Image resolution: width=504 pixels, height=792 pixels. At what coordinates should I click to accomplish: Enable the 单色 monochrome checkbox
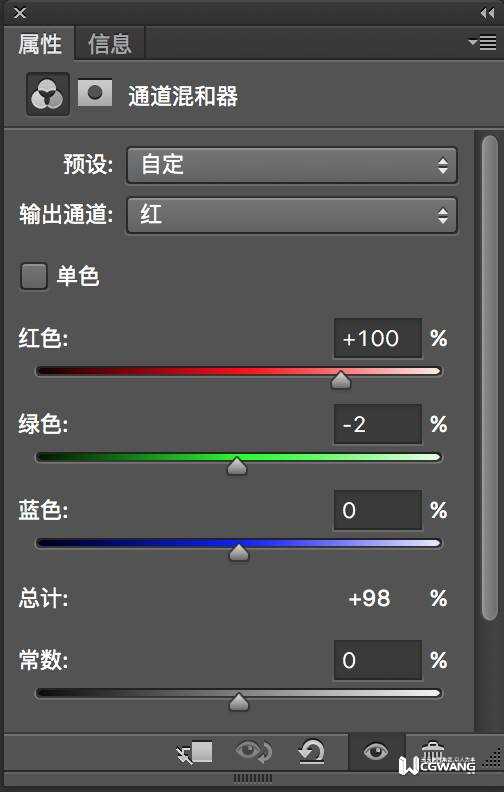tap(34, 276)
